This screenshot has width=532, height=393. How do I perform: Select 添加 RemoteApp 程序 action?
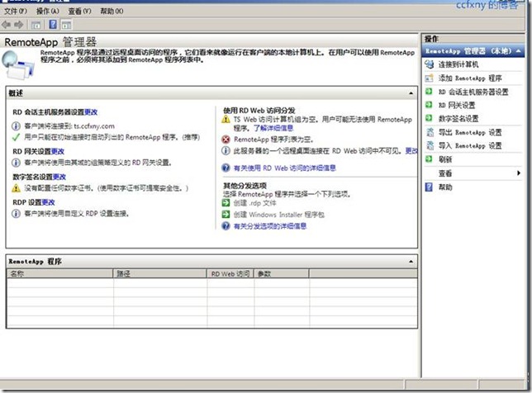coord(470,78)
